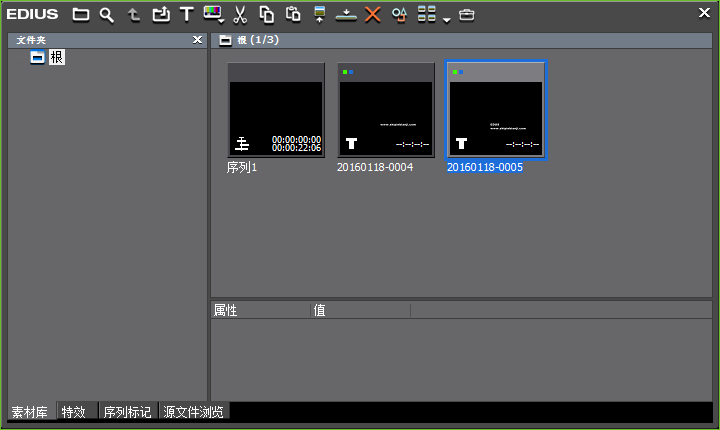Open the tools briefcase icon
Image resolution: width=720 pixels, height=430 pixels.
click(467, 15)
